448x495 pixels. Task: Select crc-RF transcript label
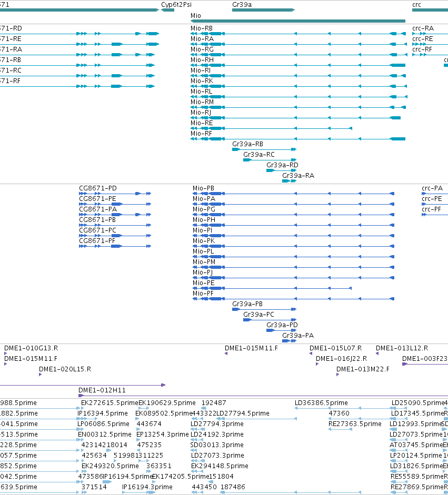(x=422, y=49)
